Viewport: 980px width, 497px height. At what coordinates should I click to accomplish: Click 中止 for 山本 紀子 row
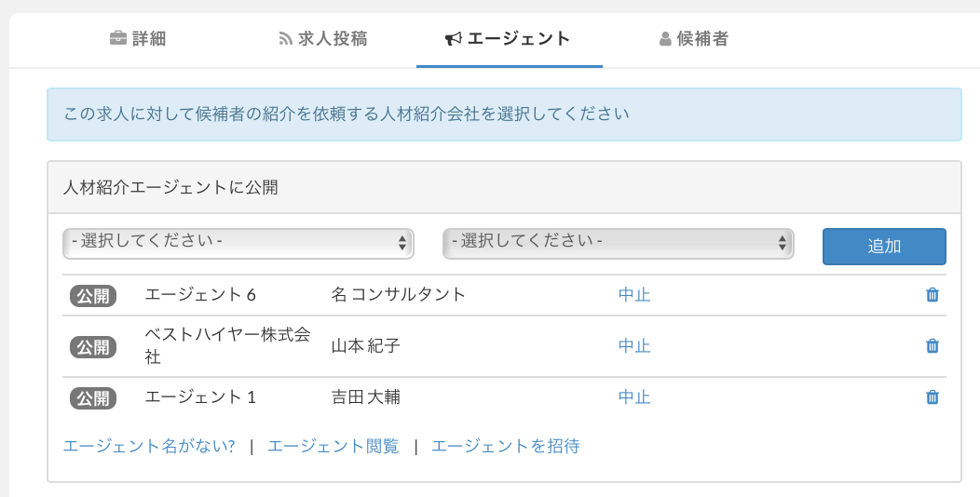(x=634, y=346)
